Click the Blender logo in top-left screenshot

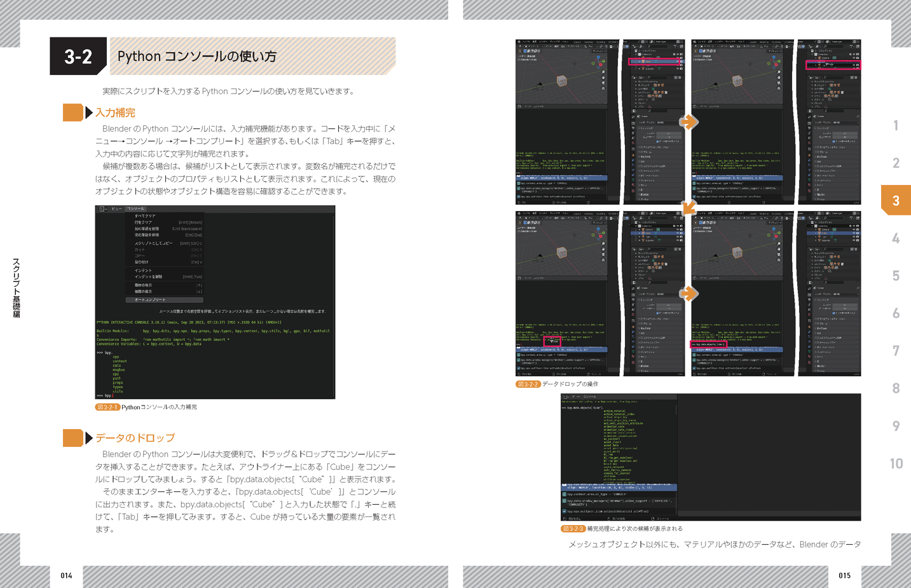click(x=519, y=43)
